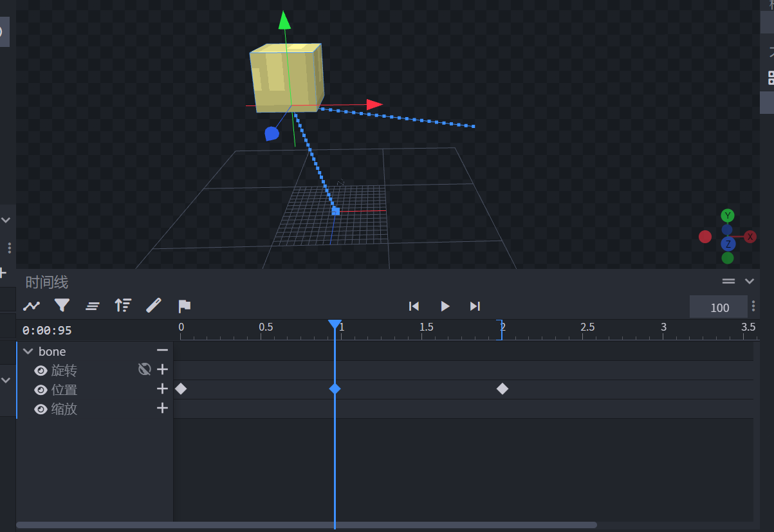Click the timeline speed field showing 100
The image size is (774, 532).
point(719,307)
